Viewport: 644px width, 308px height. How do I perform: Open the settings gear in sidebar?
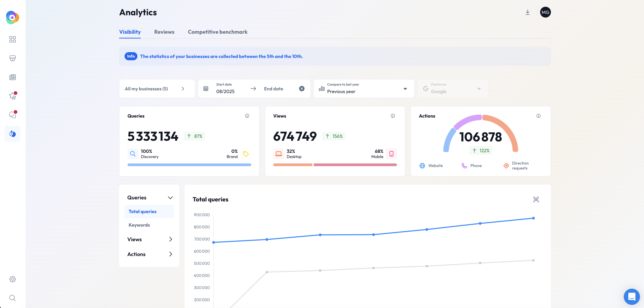(13, 279)
